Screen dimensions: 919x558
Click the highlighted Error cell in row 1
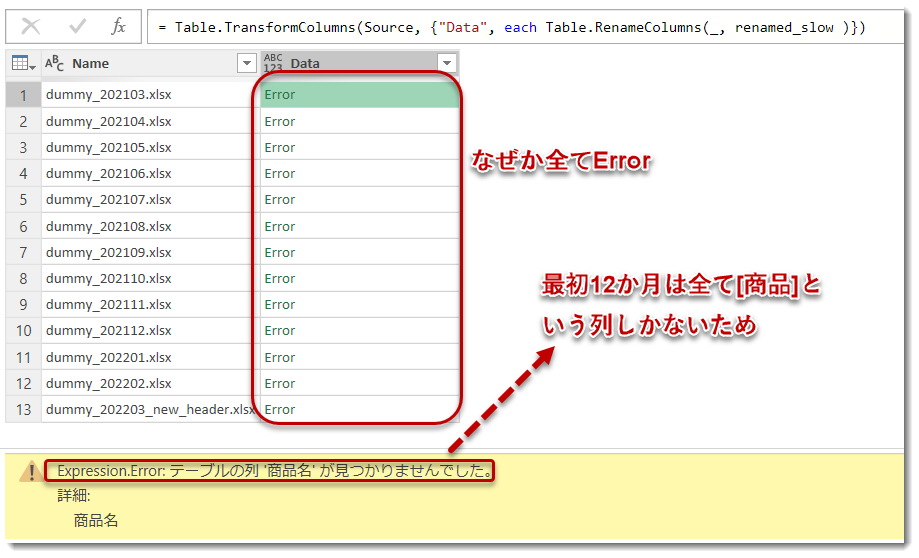(359, 94)
